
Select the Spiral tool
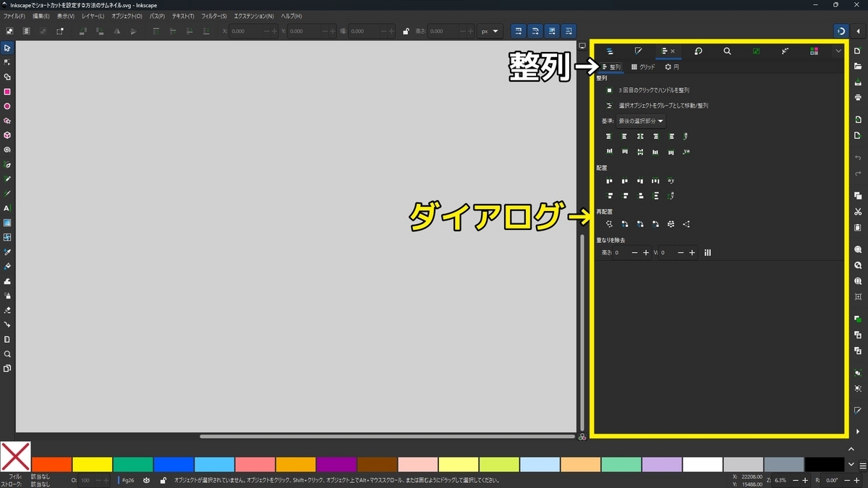point(7,150)
